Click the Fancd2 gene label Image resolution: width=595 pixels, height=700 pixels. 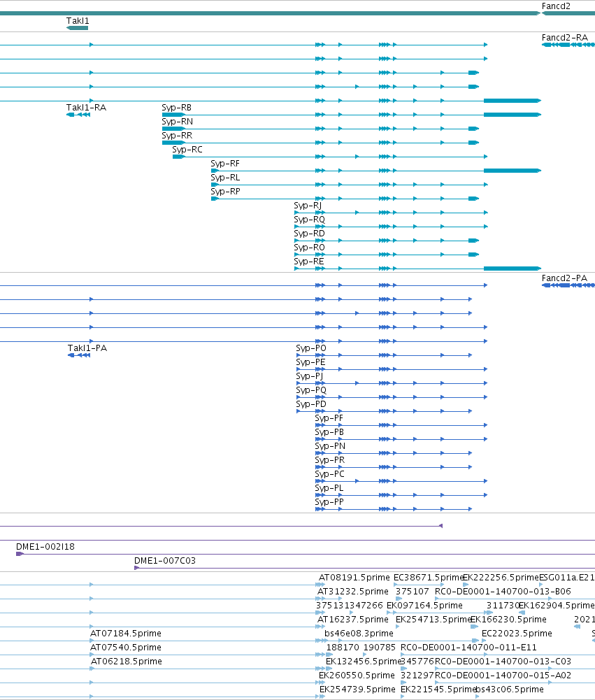click(556, 6)
